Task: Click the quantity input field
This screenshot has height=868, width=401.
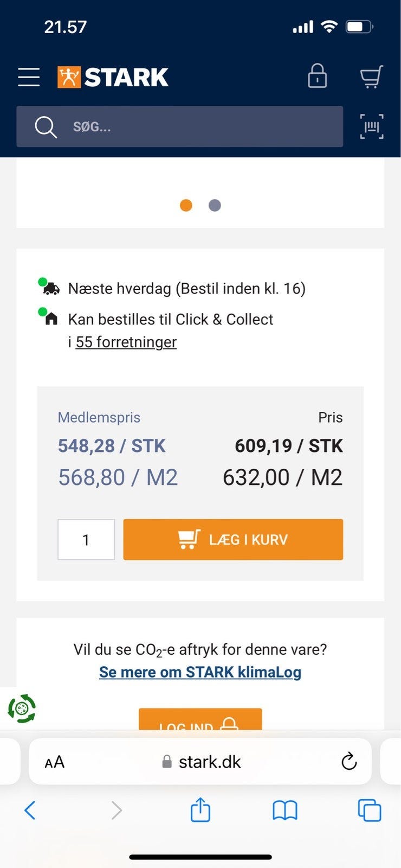Action: point(86,540)
